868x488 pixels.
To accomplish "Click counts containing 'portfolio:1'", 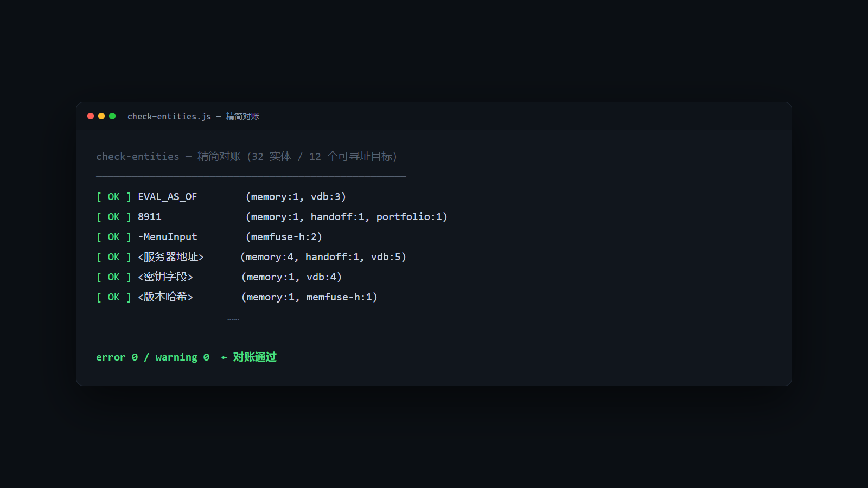I will pyautogui.click(x=347, y=217).
